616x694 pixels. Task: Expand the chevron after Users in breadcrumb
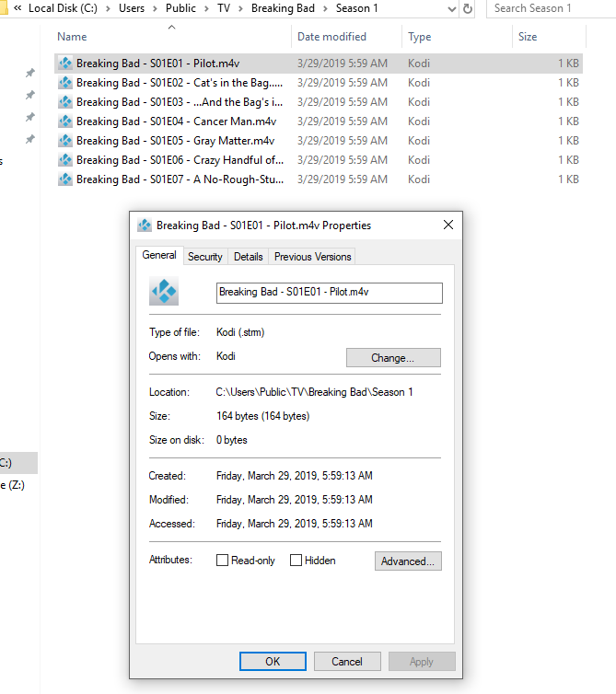[155, 9]
